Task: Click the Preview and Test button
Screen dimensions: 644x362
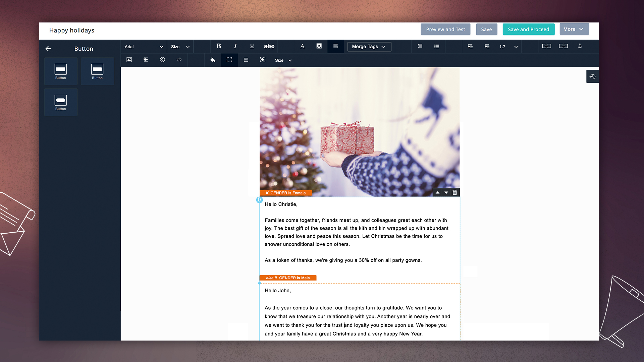Action: 445,29
